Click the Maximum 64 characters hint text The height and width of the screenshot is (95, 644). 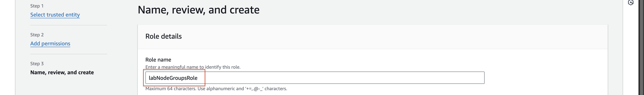216,88
